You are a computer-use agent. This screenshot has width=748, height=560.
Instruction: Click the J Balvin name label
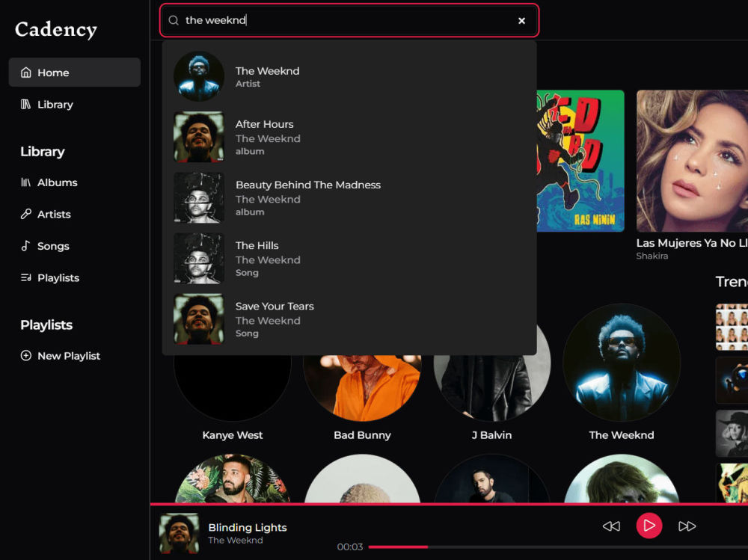click(492, 435)
